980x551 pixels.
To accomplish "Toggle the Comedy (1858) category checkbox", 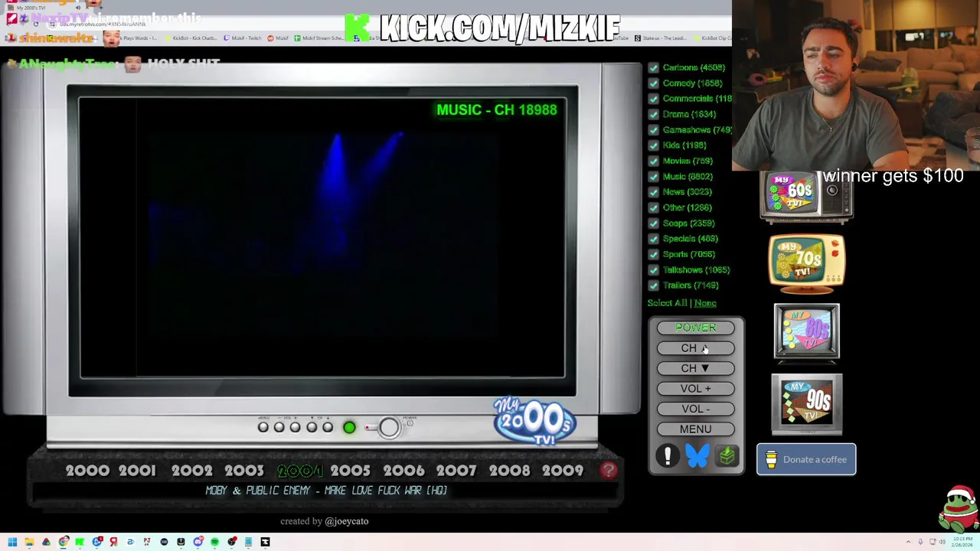I will [x=653, y=83].
